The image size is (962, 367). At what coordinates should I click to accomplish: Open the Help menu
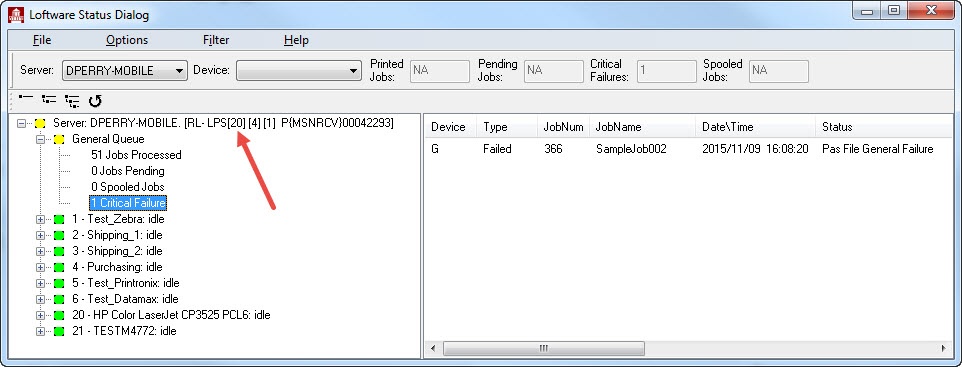[296, 40]
